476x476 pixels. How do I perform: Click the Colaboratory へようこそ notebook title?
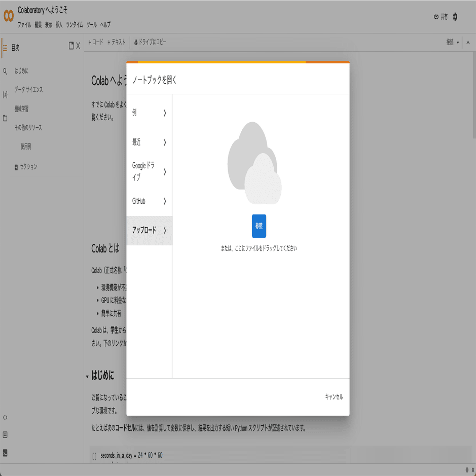pos(43,10)
